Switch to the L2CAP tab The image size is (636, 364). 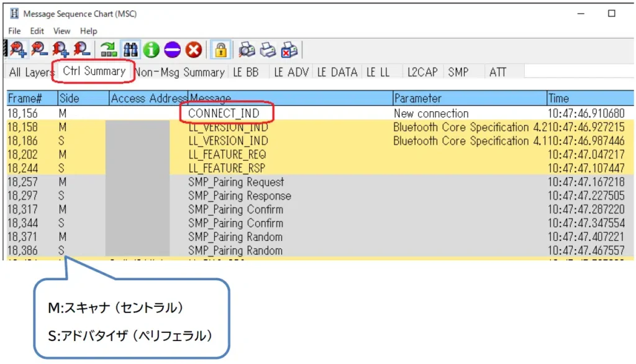click(x=422, y=73)
